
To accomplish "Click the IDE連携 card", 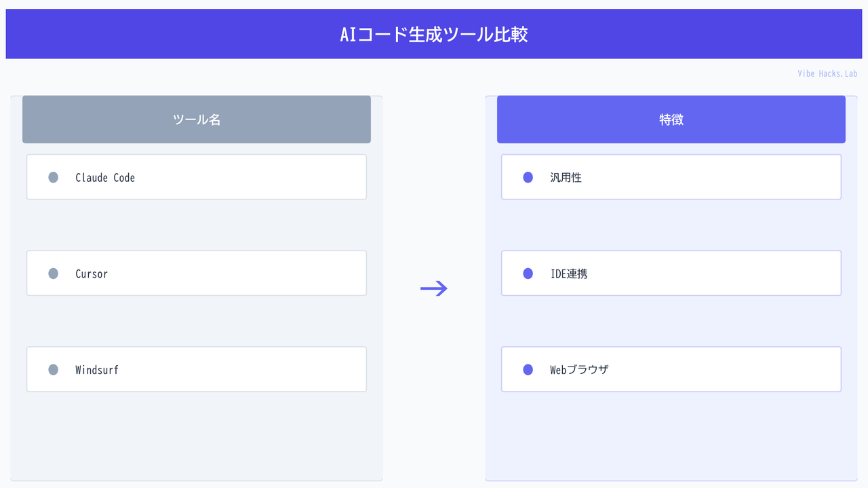I will click(x=671, y=274).
